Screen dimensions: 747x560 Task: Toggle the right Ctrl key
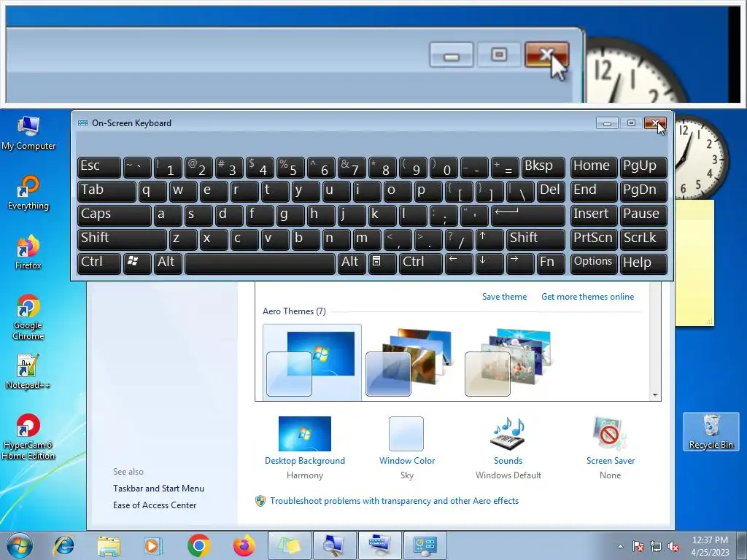pos(420,262)
